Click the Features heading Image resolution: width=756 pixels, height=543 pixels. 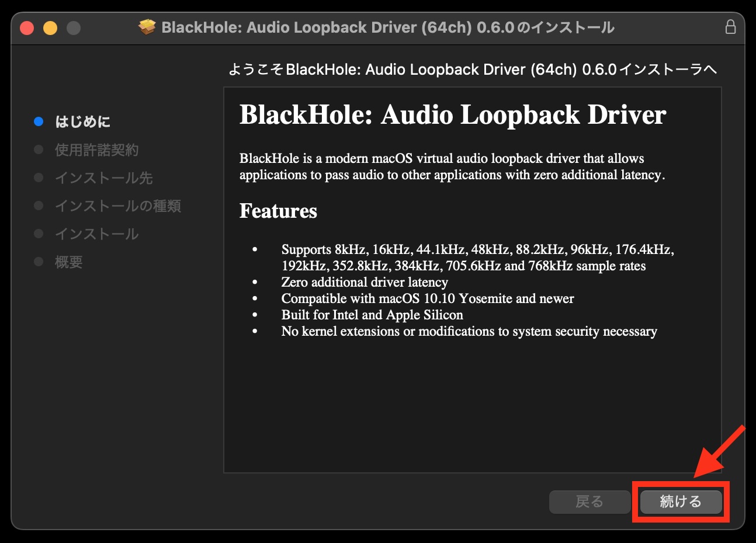click(x=278, y=211)
